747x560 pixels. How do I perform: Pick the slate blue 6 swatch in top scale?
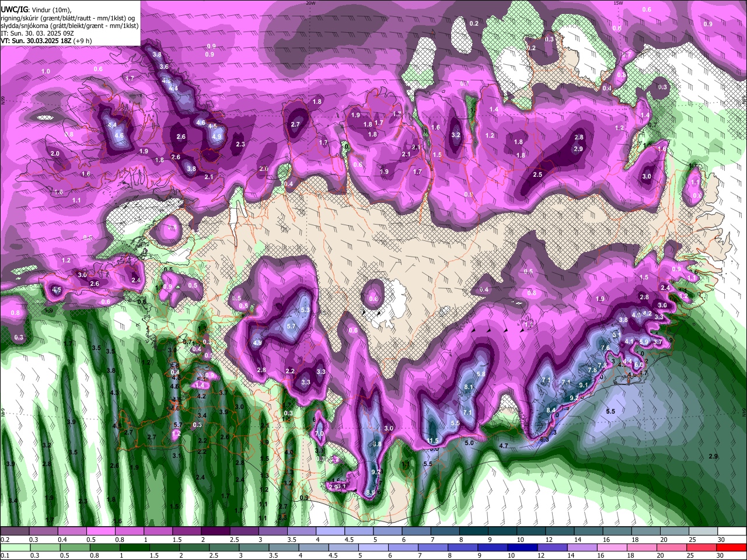coord(417,531)
